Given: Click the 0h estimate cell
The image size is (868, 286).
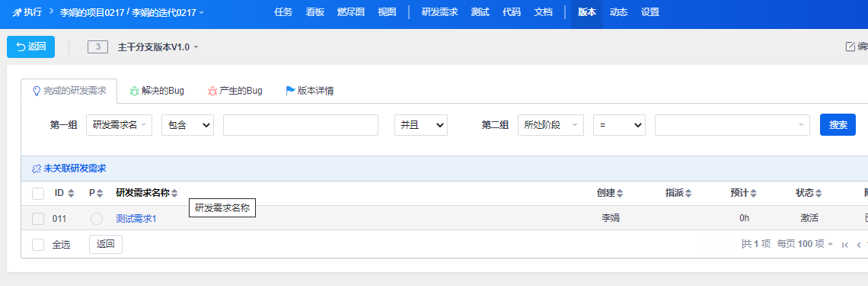Looking at the screenshot, I should pos(744,218).
